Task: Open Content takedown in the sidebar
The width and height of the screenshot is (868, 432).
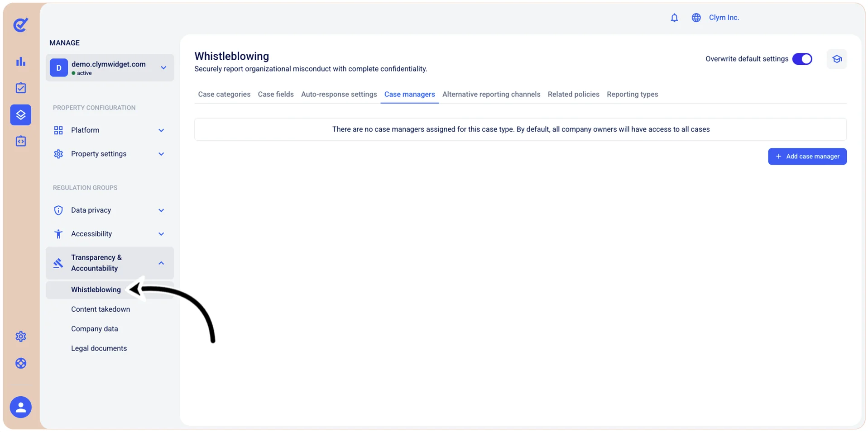Action: click(101, 309)
